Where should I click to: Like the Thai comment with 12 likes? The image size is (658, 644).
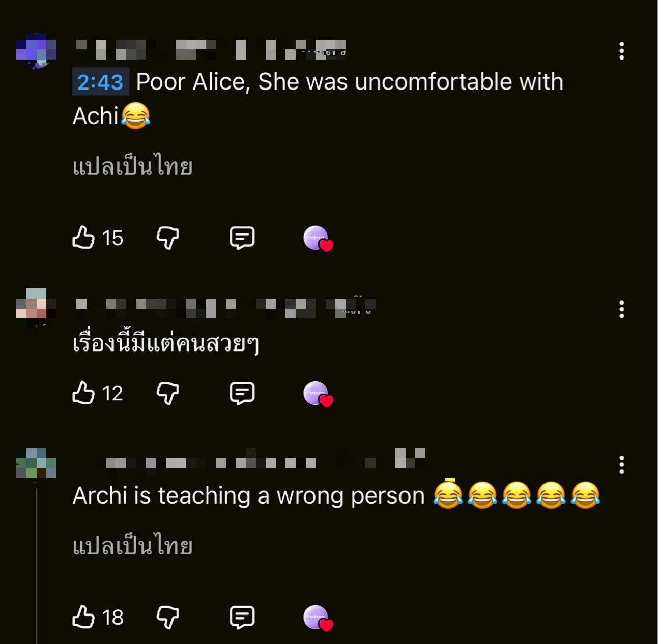click(x=83, y=393)
